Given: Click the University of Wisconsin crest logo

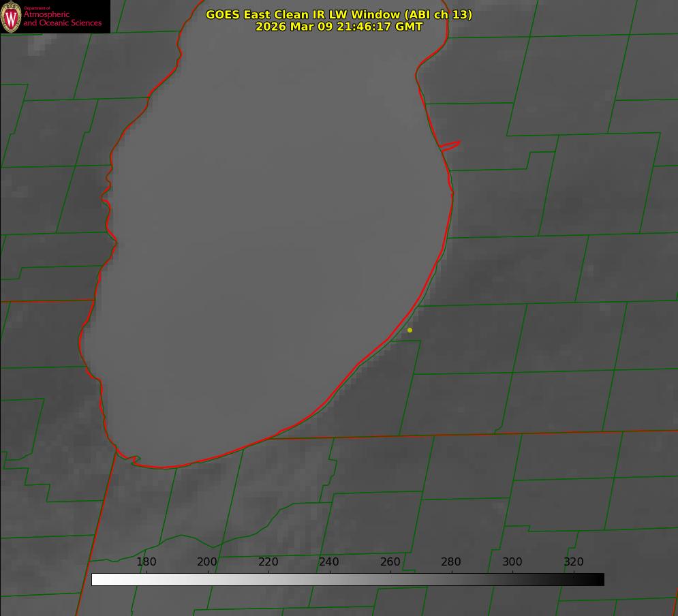Looking at the screenshot, I should 11,17.
